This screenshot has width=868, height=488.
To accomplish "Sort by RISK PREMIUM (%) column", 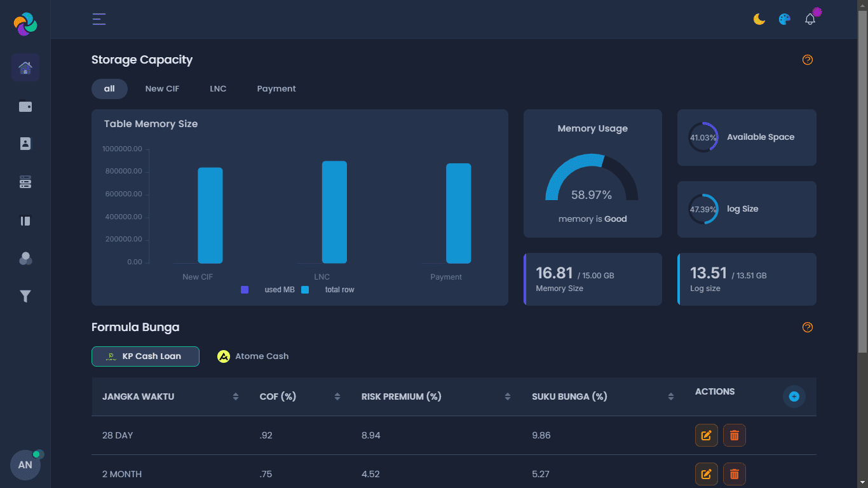I will 508,396.
